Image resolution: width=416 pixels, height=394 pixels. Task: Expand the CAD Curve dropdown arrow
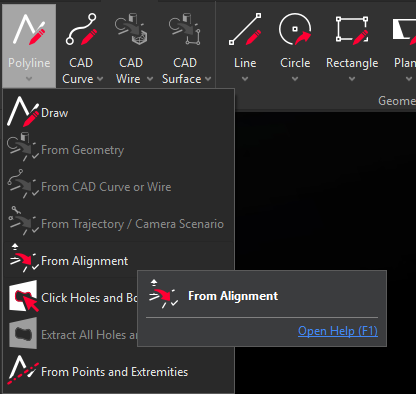pos(100,79)
